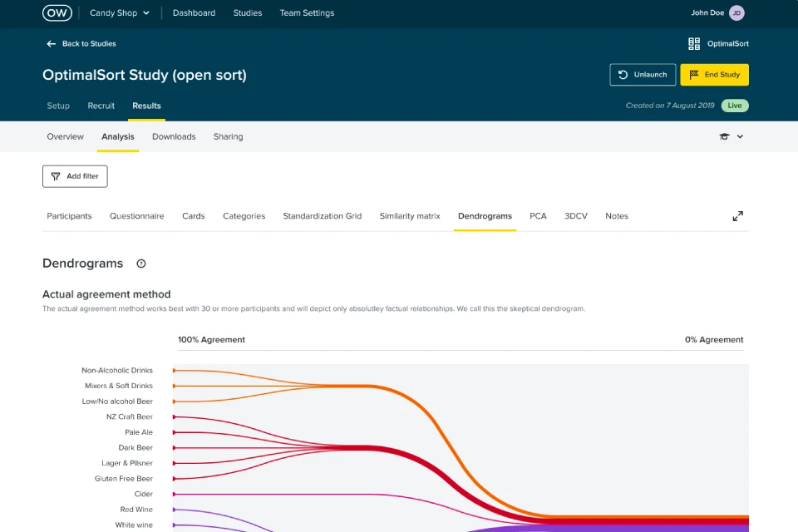Click the OptimalSort grid icon

click(x=693, y=44)
